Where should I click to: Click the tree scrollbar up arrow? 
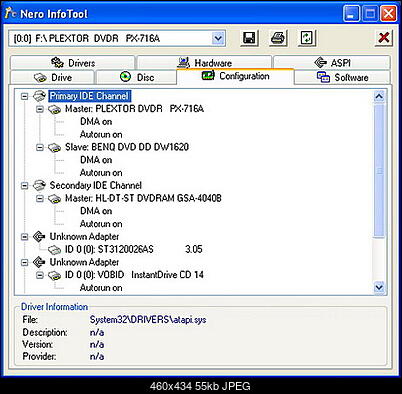(x=379, y=97)
